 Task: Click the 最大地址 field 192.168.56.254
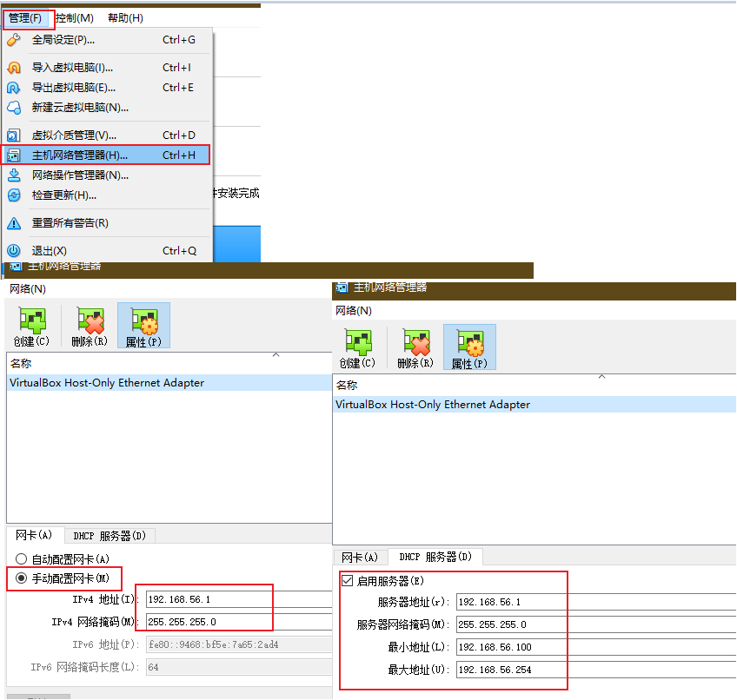click(x=596, y=670)
